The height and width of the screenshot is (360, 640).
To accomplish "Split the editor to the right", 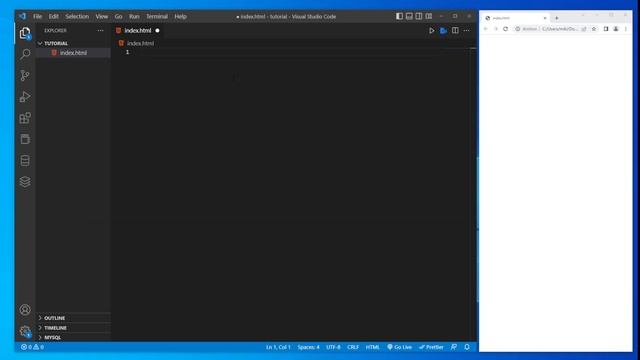I will pos(455,31).
